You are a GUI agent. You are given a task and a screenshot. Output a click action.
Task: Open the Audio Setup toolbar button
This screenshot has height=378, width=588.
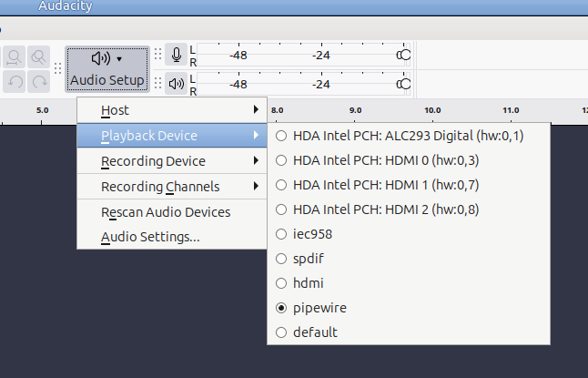click(107, 69)
